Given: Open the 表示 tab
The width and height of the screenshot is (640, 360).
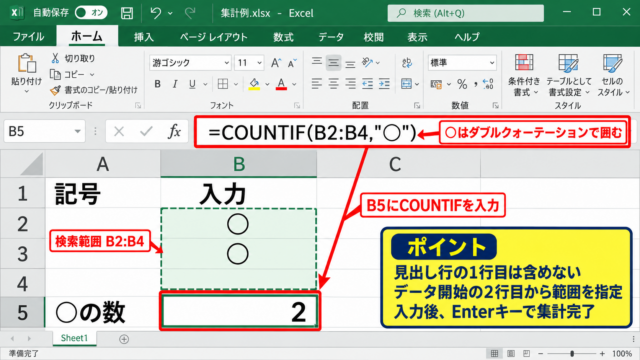Looking at the screenshot, I should click(x=417, y=37).
